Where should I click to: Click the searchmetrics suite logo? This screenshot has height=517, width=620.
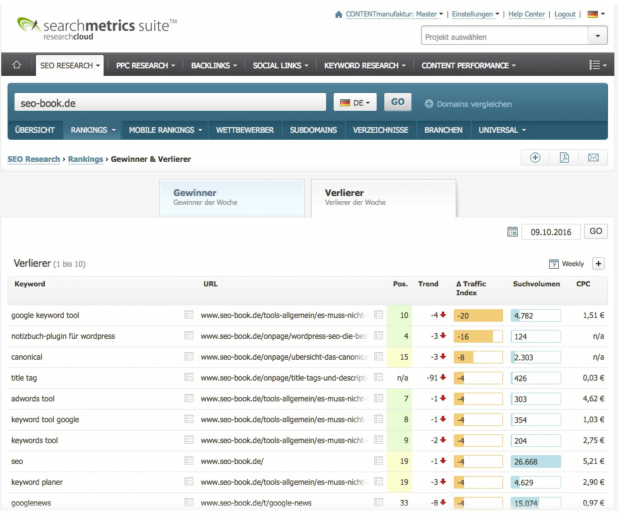97,28
